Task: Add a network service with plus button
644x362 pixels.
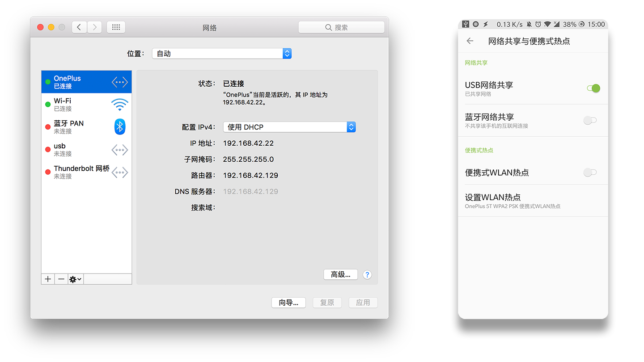Action: [x=48, y=279]
